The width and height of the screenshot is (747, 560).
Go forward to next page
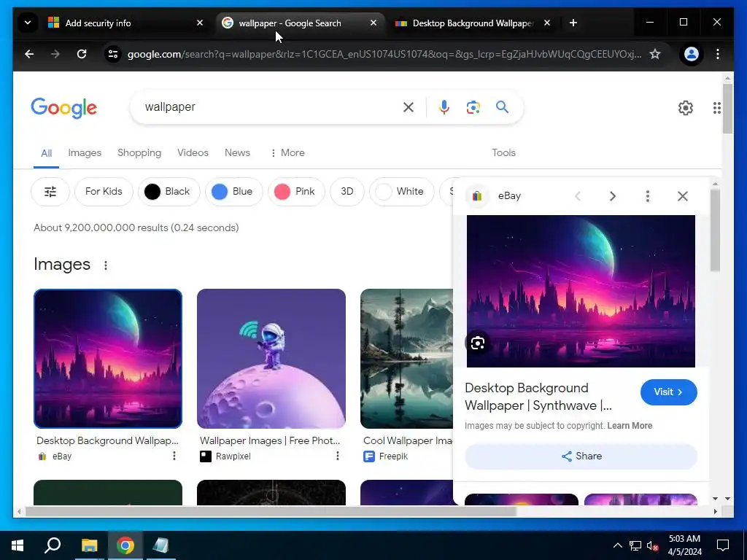(55, 54)
